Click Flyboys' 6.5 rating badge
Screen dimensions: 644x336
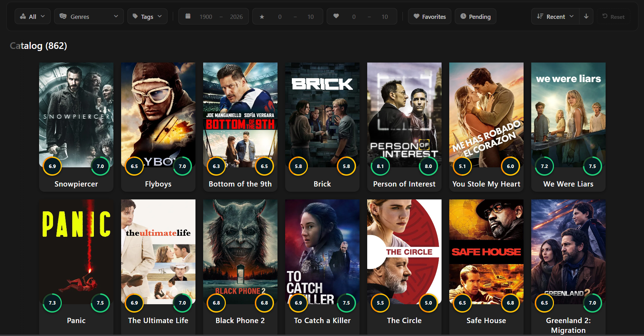click(x=134, y=166)
